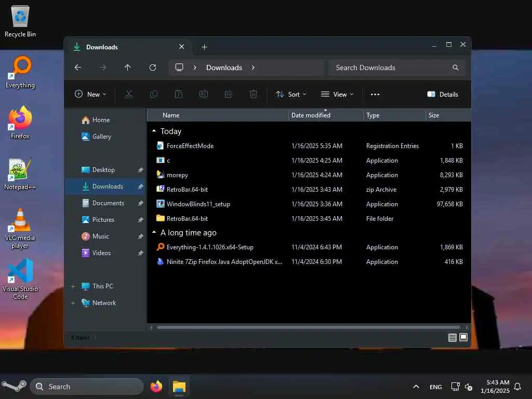Click the Share toolbar icon
Screen dimensions: 532x399
point(229,95)
